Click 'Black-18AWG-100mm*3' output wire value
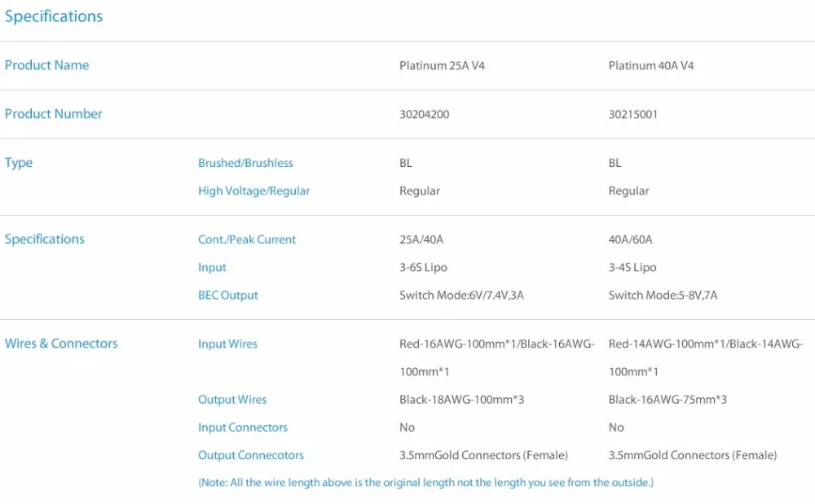Image resolution: width=815 pixels, height=504 pixels. point(461,400)
